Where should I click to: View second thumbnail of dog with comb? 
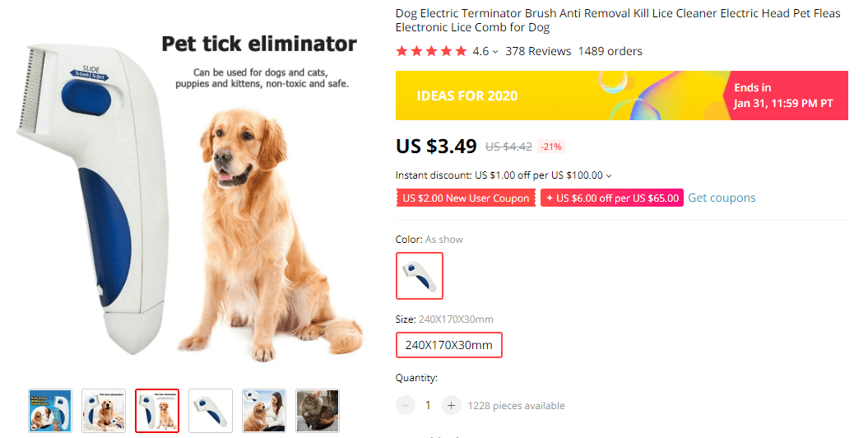[x=104, y=411]
